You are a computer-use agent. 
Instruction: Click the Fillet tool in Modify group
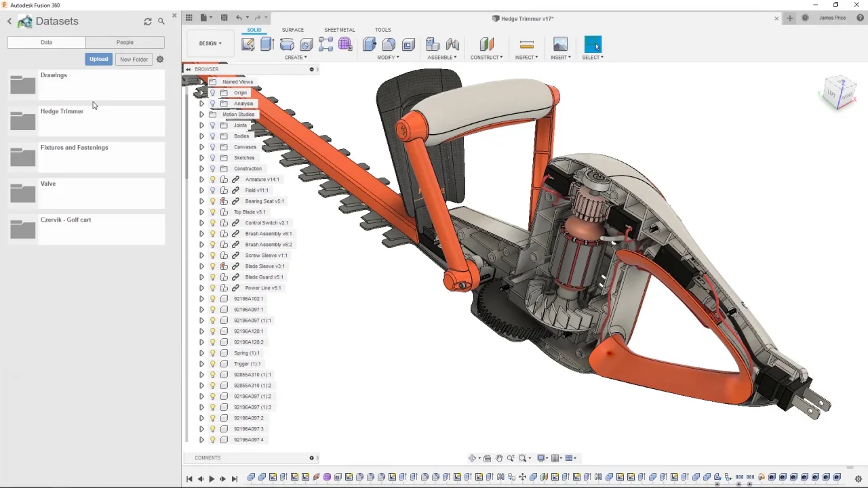point(389,45)
